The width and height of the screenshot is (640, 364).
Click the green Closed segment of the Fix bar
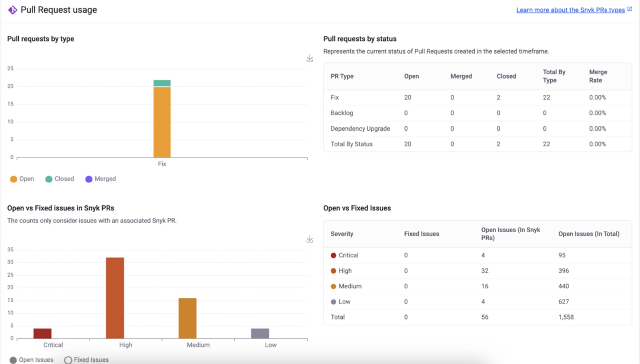pyautogui.click(x=162, y=83)
